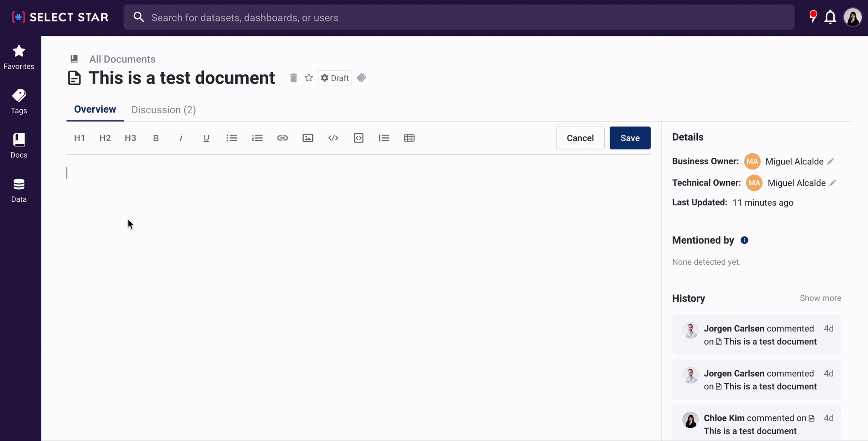Switch to the Discussion (2) tab
Viewport: 868px width, 441px height.
[164, 110]
